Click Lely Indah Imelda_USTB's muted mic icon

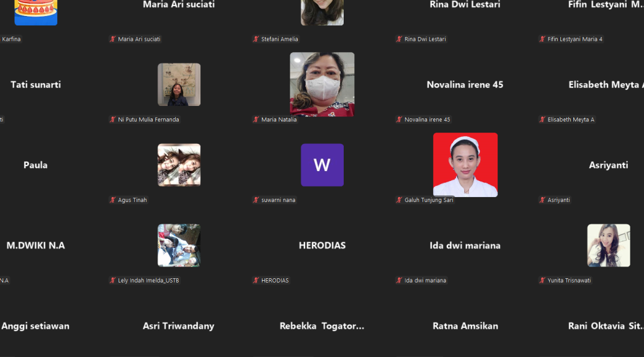click(x=113, y=281)
